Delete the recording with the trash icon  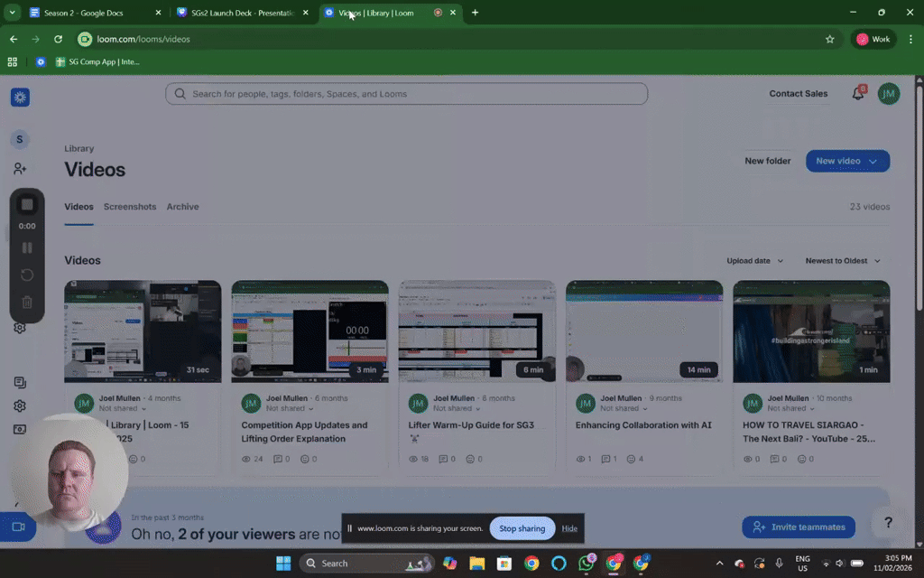[x=27, y=302]
